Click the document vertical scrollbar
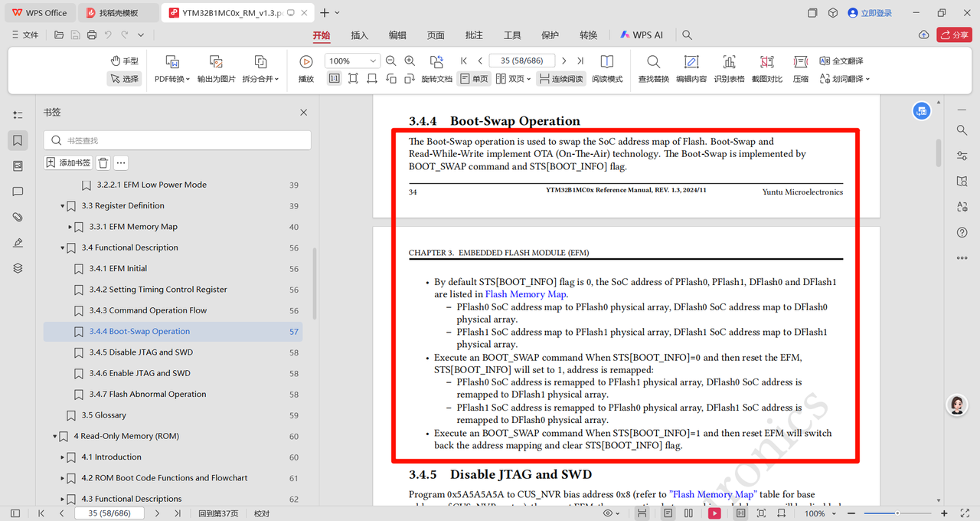The width and height of the screenshot is (980, 521). pos(939,153)
